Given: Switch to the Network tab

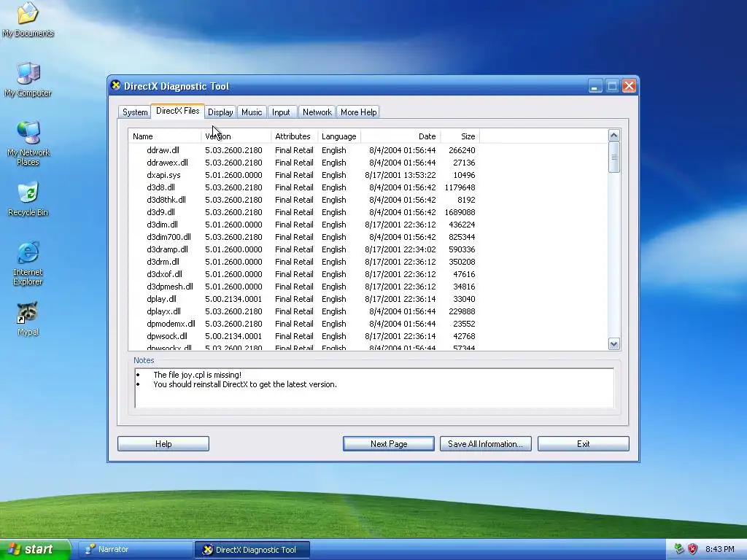Looking at the screenshot, I should [x=317, y=112].
